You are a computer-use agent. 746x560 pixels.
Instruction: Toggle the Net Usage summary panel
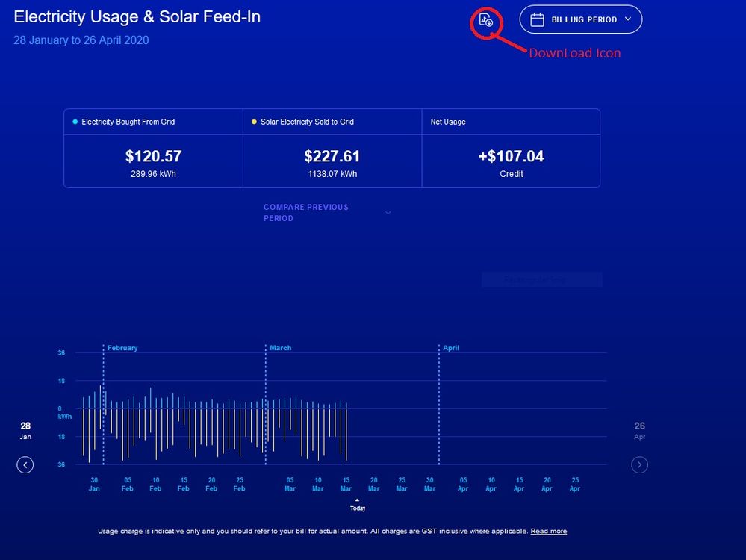(x=511, y=122)
